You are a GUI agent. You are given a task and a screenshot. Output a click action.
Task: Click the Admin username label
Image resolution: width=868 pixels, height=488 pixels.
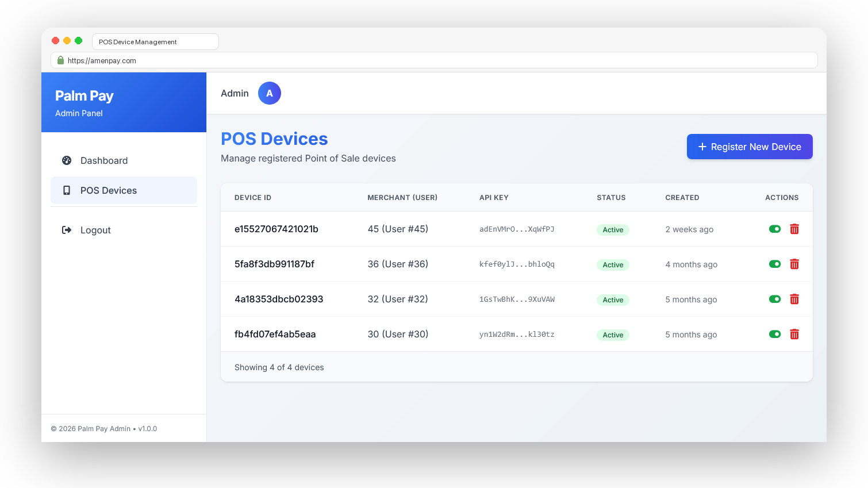click(x=235, y=93)
